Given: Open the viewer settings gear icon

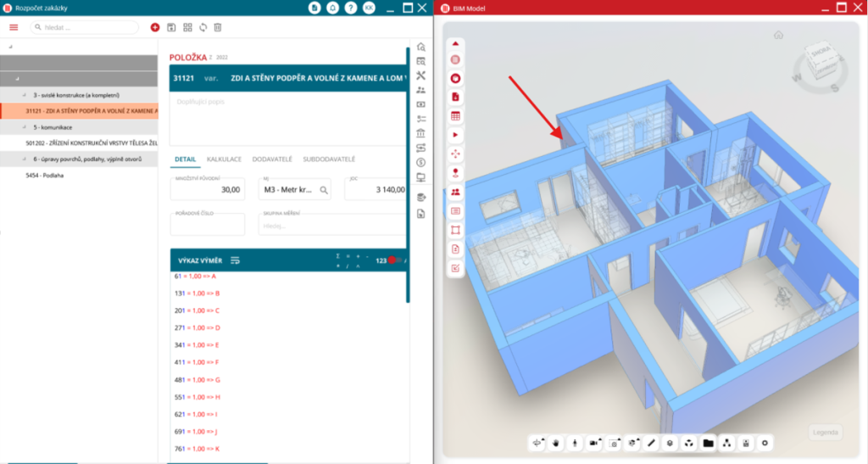Looking at the screenshot, I should [765, 443].
